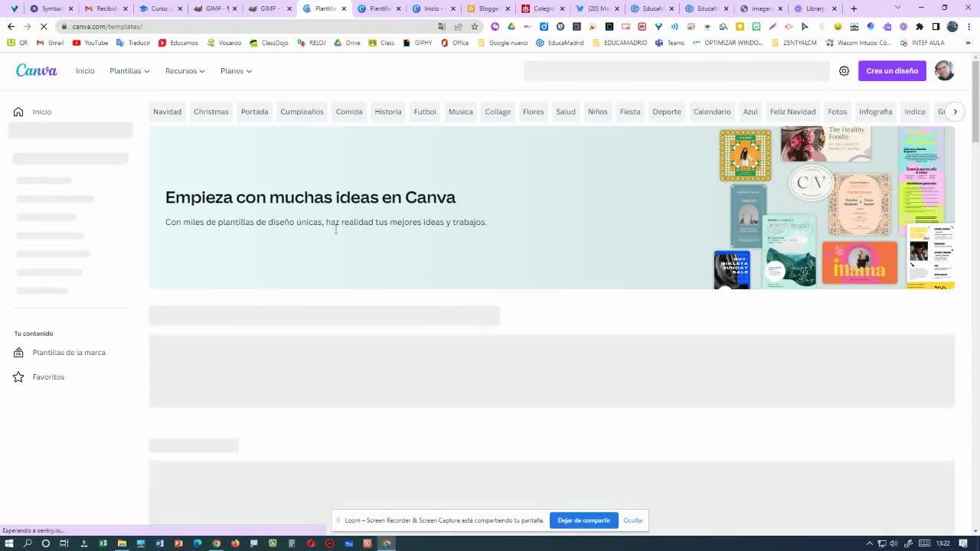Click the Canva logo

[x=37, y=70]
